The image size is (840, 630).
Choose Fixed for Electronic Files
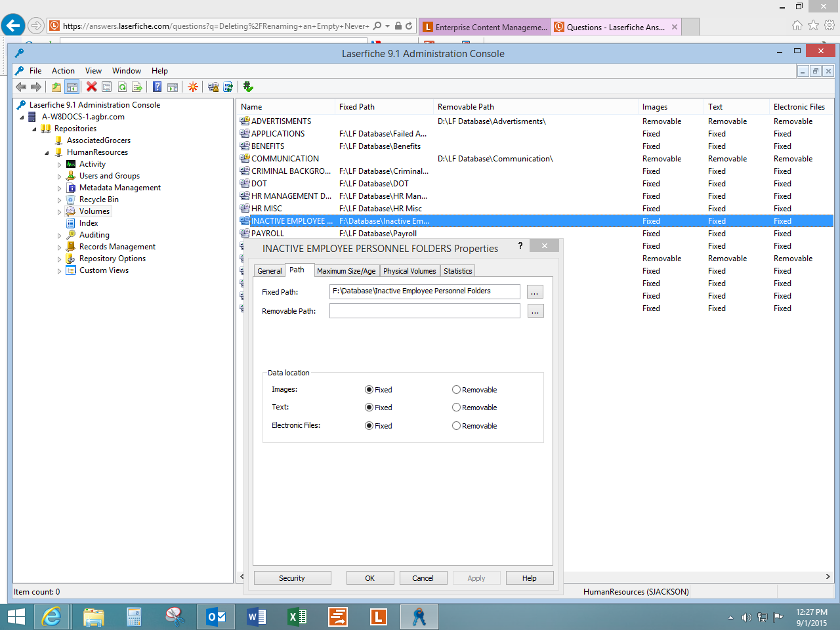click(369, 426)
